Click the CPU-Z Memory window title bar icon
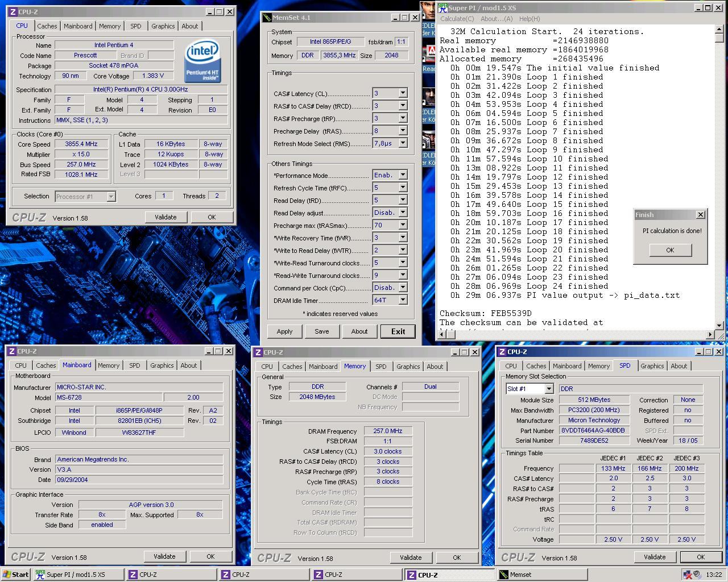728x582 pixels. tap(258, 352)
